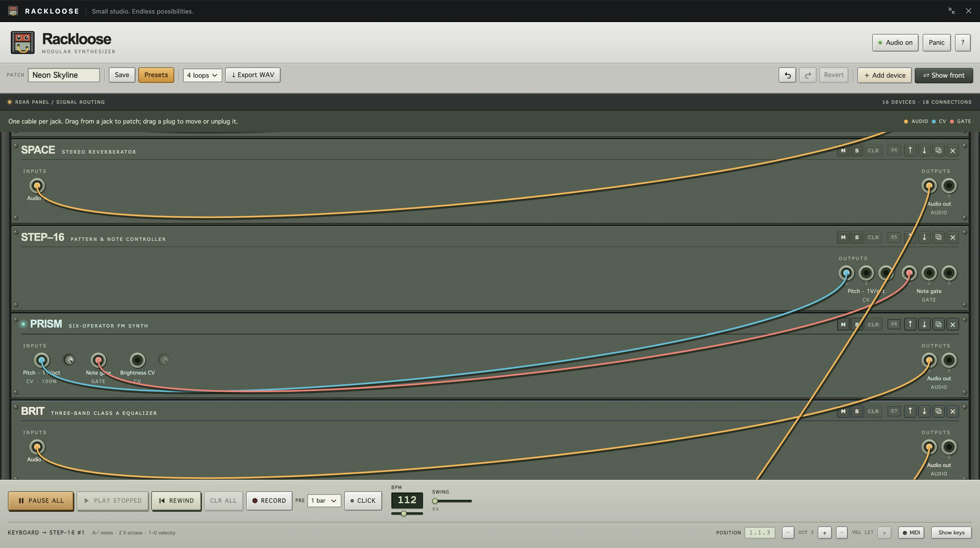Open the Presets menu

pos(156,75)
